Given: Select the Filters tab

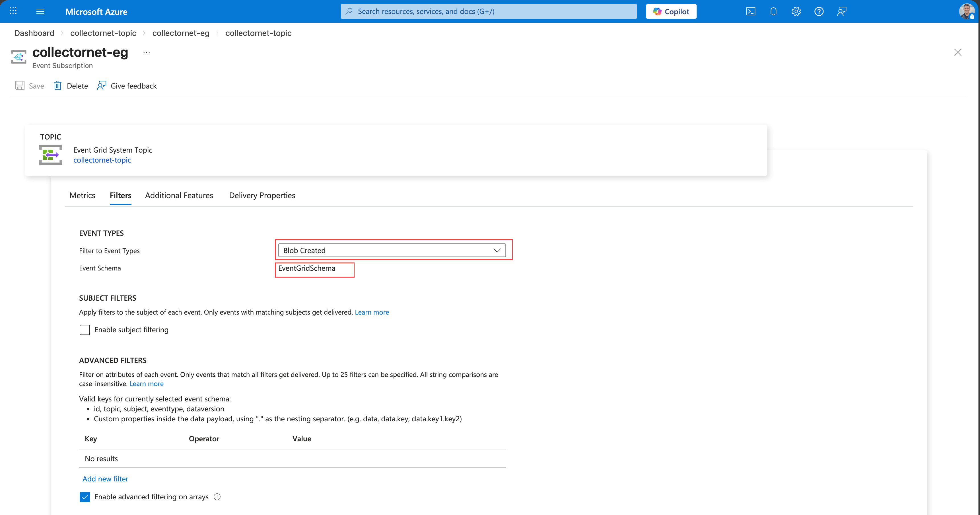Looking at the screenshot, I should 121,195.
